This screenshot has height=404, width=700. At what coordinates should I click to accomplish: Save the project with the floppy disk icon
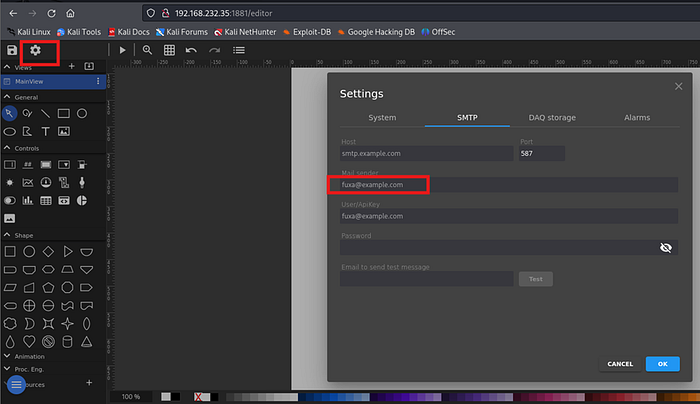click(x=12, y=50)
